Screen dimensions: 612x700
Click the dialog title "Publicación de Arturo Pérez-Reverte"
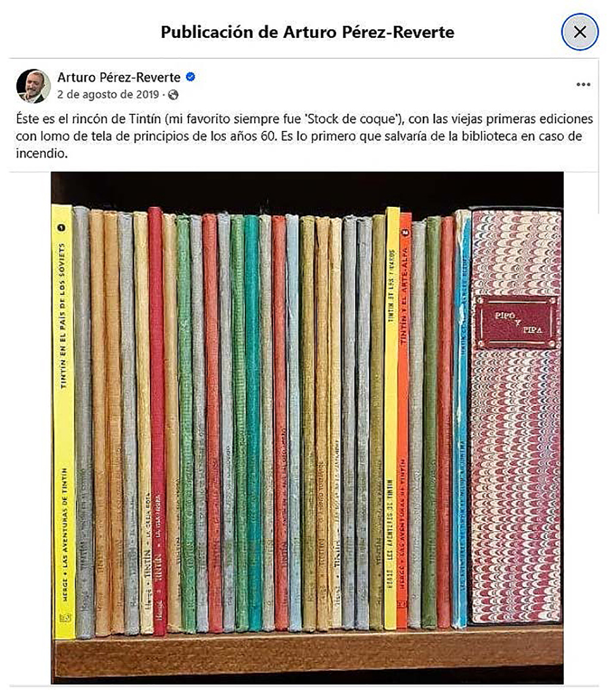tap(308, 32)
